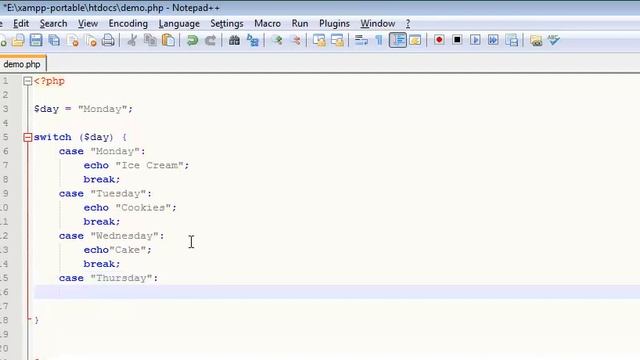Open the Language menu
The height and width of the screenshot is (360, 640).
[179, 23]
